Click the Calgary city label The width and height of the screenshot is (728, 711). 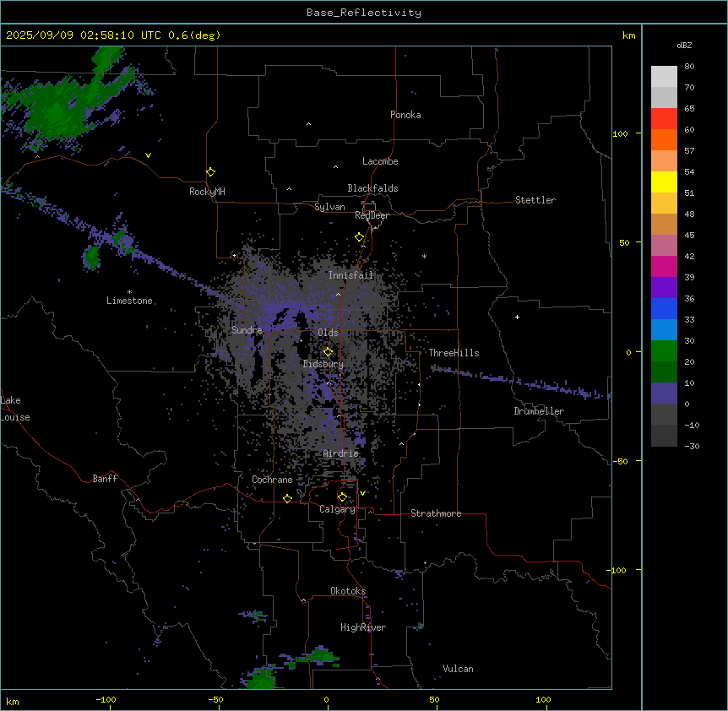[337, 509]
